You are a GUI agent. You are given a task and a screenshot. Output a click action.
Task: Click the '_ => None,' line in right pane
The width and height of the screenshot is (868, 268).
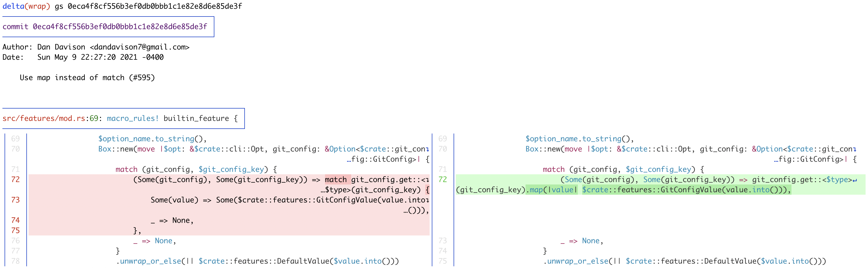581,241
